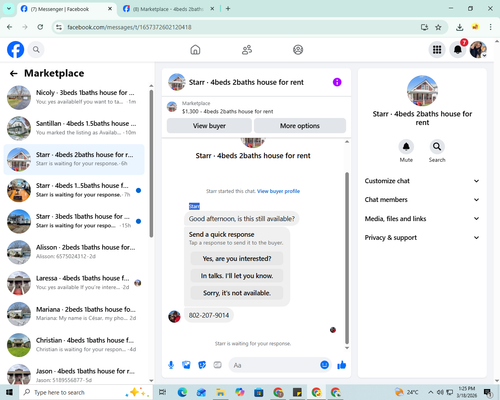Screen dimensions: 500x400
Task: Click the 802-207-9014 message bubble
Action: (209, 315)
